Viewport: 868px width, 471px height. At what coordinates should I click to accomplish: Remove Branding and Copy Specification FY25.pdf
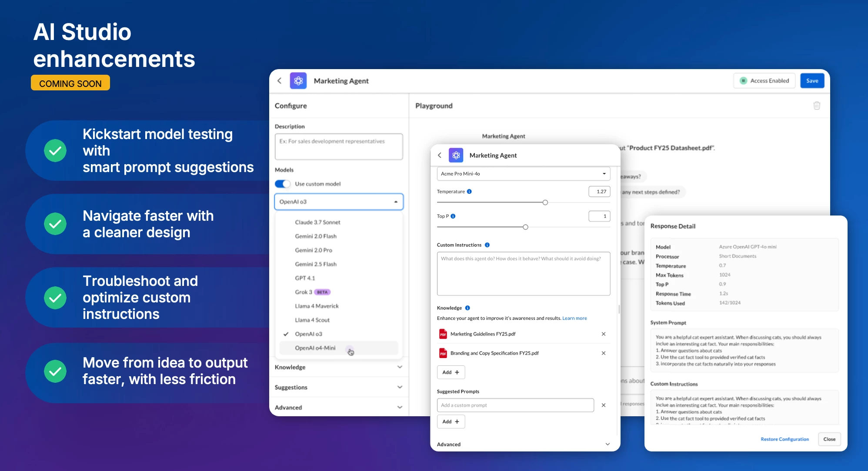coord(604,353)
